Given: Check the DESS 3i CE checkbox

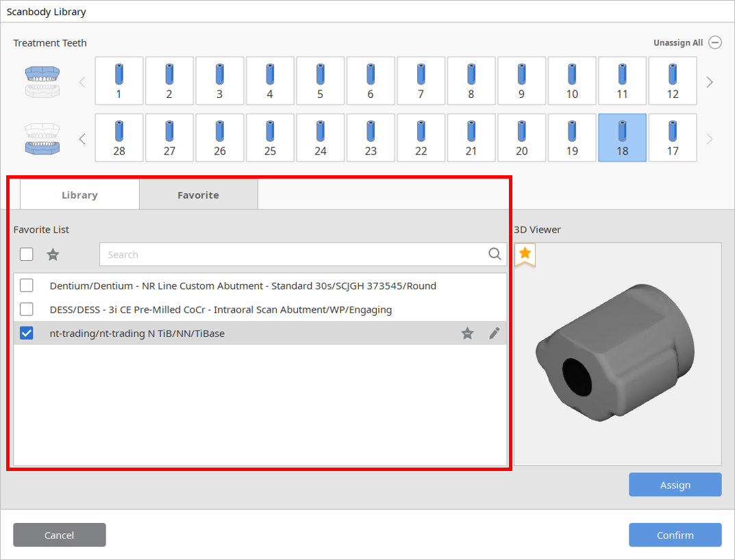Looking at the screenshot, I should click(x=27, y=309).
